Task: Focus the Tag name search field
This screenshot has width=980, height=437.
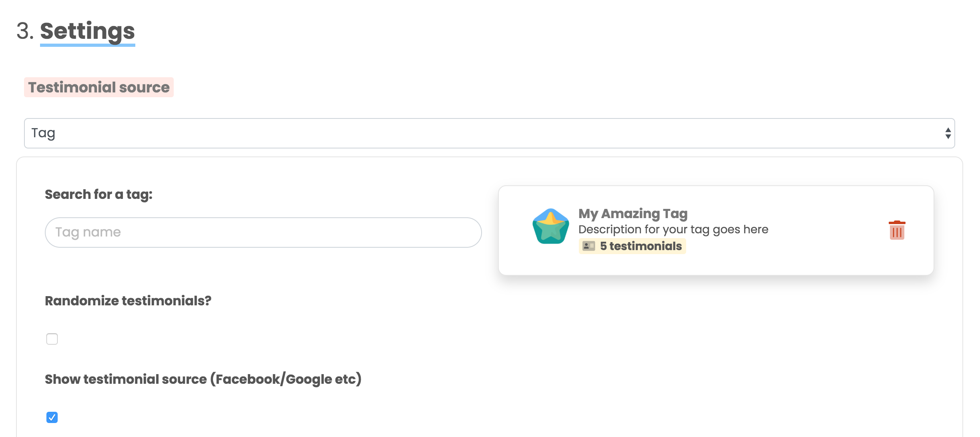Action: (263, 233)
